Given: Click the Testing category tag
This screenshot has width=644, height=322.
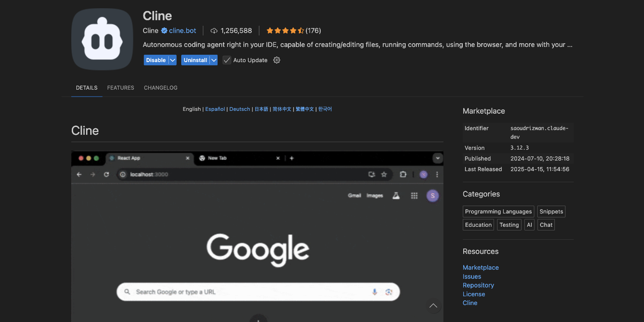Looking at the screenshot, I should pos(509,225).
